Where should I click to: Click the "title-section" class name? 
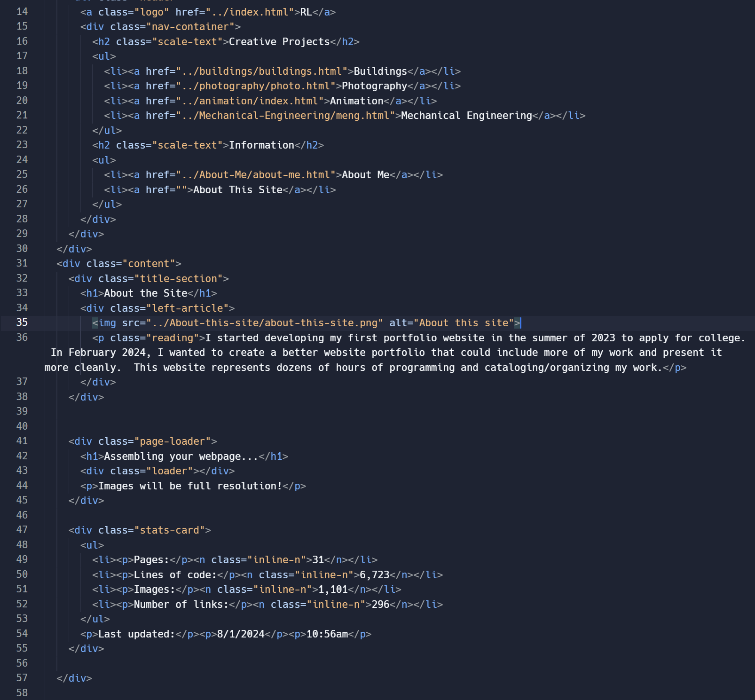click(x=179, y=279)
